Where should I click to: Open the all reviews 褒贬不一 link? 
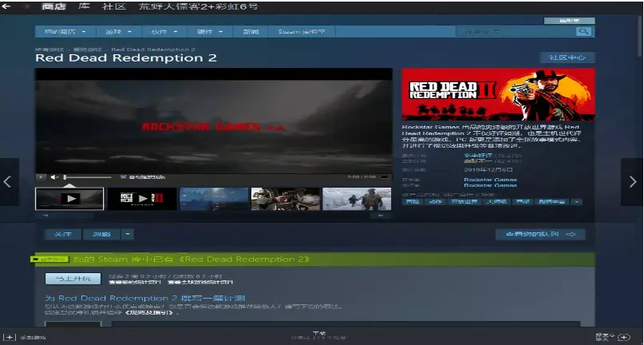point(478,161)
